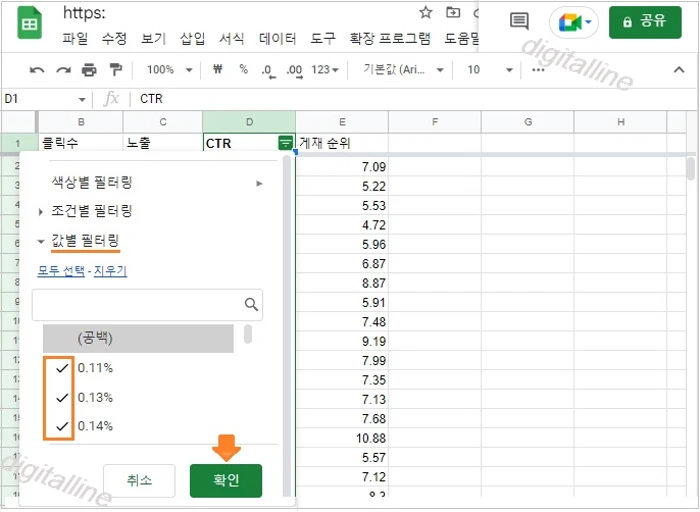Viewport: 700px width, 512px height.
Task: Uncheck the 0.11% value
Action: tap(62, 368)
